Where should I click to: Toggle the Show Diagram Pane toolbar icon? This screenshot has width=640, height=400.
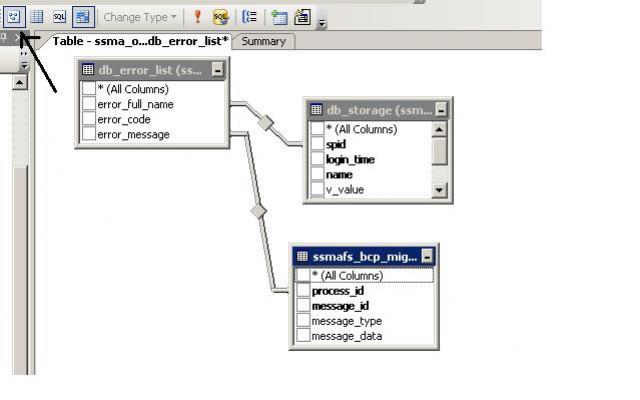14,17
